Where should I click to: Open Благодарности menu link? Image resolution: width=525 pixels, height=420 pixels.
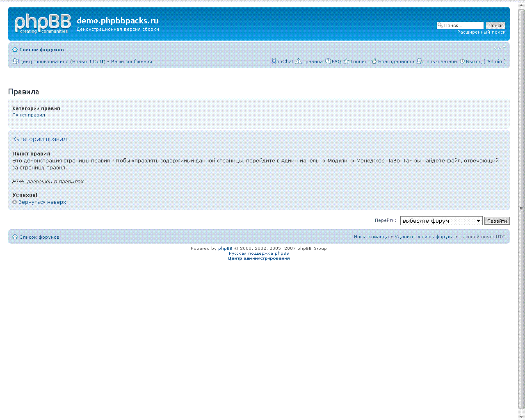[396, 62]
